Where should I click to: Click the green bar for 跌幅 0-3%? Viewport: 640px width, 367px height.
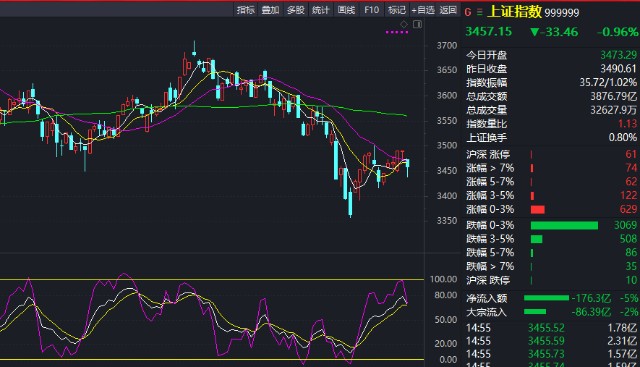pos(564,225)
